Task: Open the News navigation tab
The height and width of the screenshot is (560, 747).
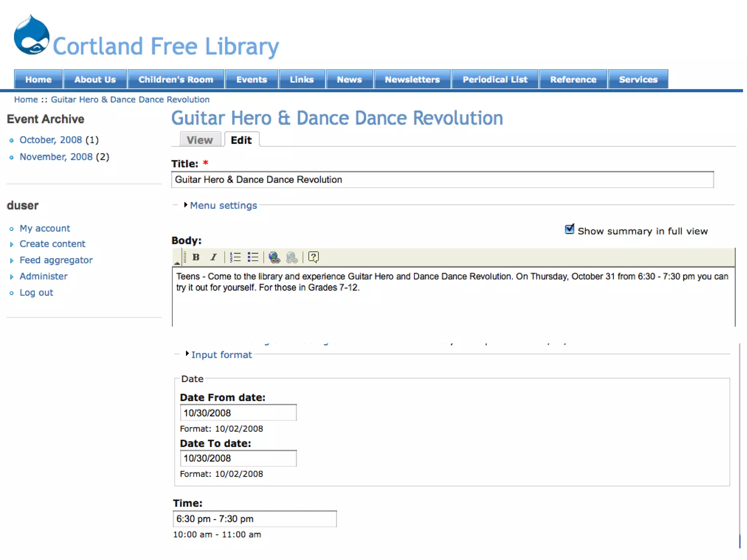Action: coord(349,79)
